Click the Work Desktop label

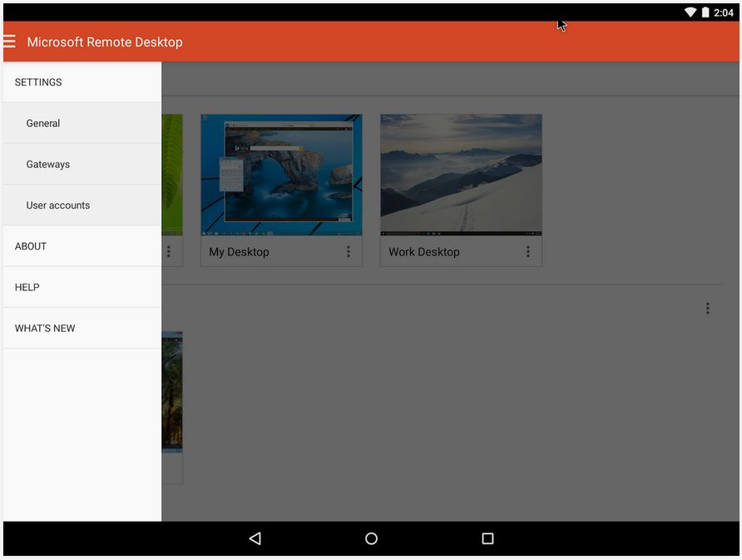coord(424,252)
